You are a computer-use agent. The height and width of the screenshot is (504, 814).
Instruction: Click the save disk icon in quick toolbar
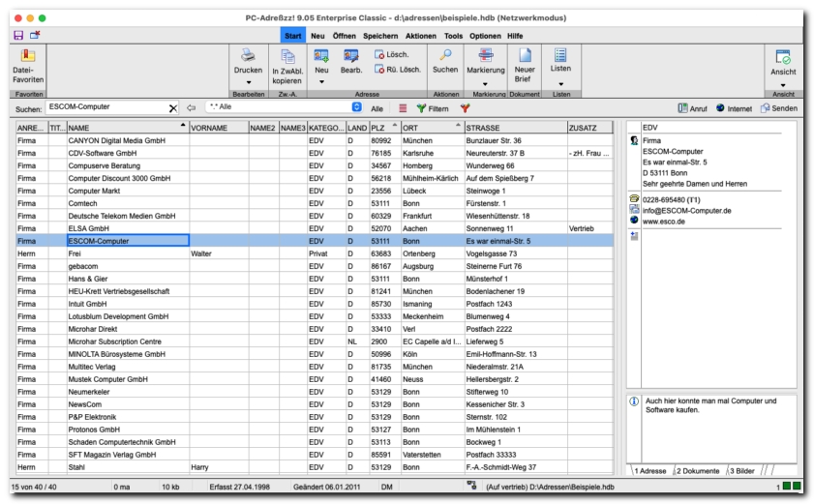18,35
